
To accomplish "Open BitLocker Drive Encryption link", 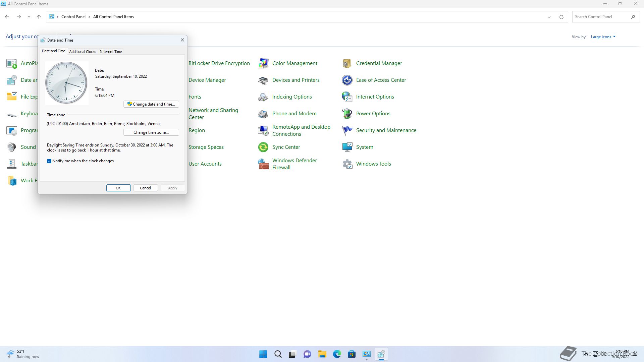I will pos(219,63).
